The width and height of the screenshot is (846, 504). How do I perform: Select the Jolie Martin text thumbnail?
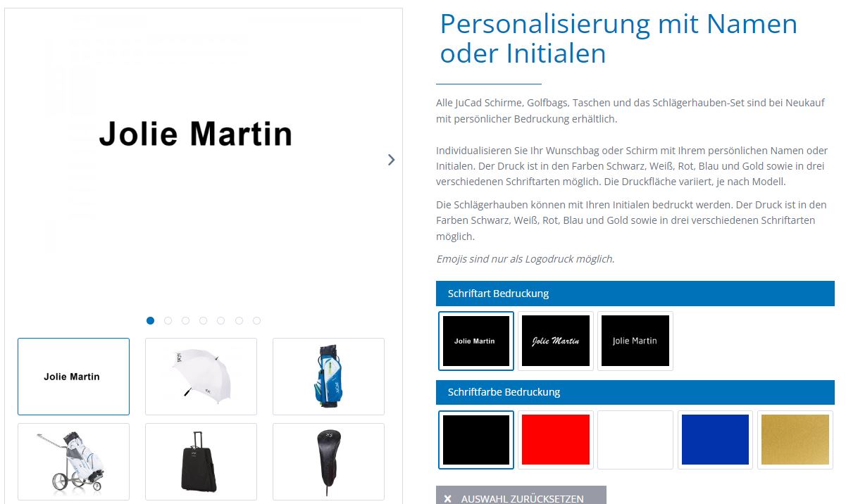click(x=73, y=377)
